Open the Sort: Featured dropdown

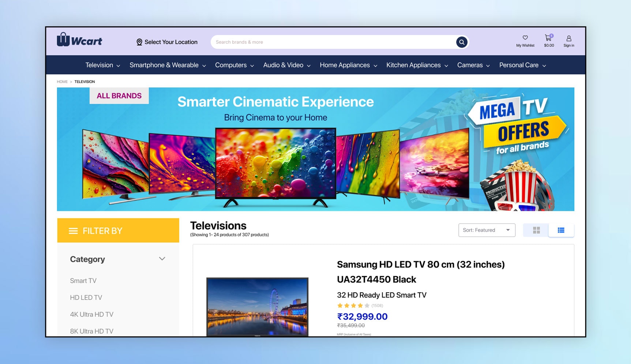click(487, 230)
